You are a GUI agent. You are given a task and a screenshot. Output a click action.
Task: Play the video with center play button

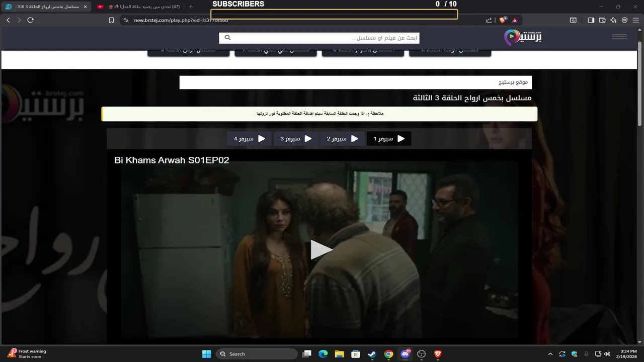pos(320,250)
